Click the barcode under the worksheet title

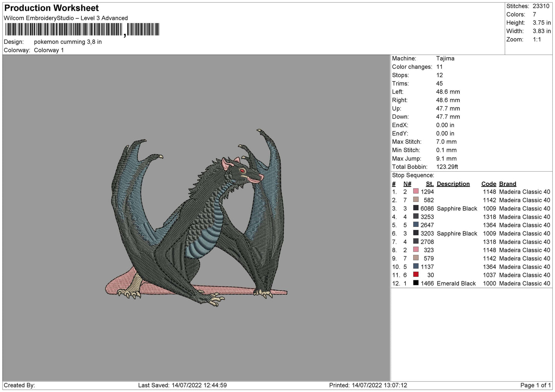click(x=82, y=30)
